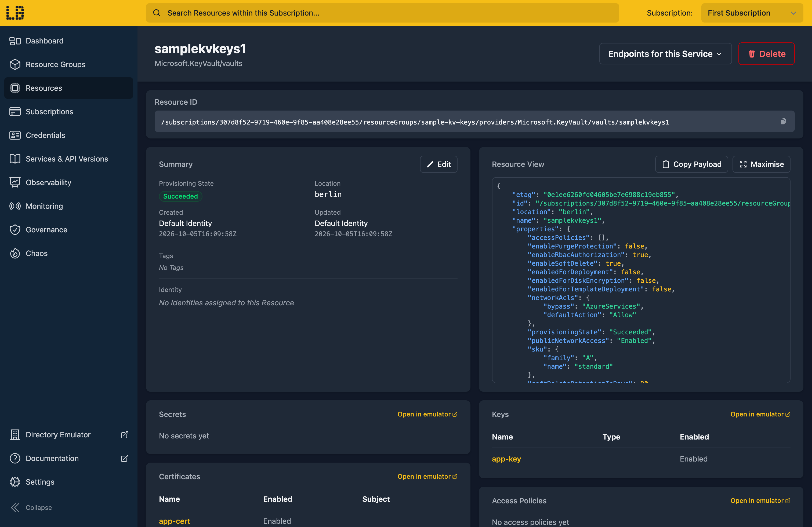The width and height of the screenshot is (812, 527).
Task: Open Keys in emulator
Action: coord(760,415)
